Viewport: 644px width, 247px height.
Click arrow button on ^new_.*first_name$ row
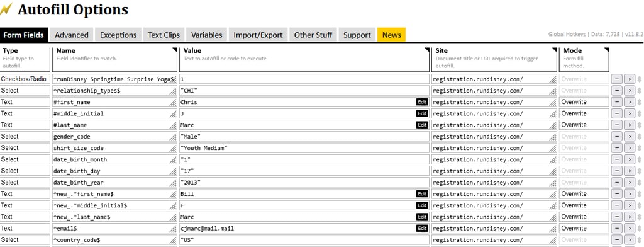(629, 194)
